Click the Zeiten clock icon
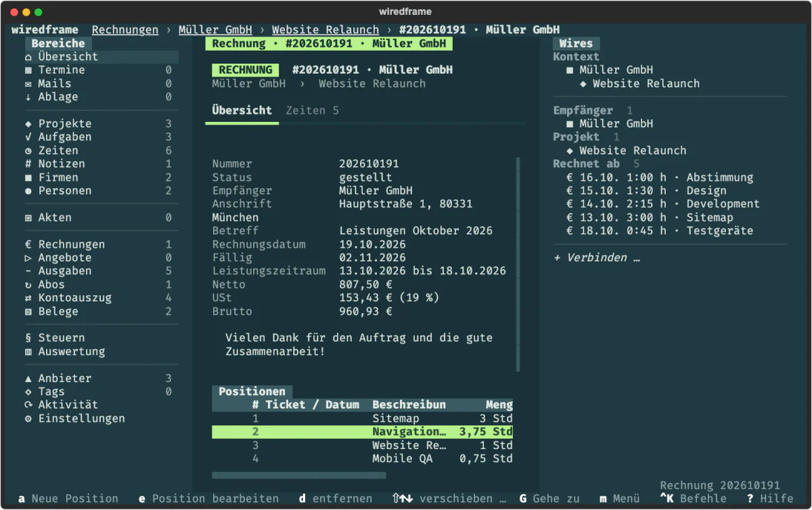The height and width of the screenshot is (510, 812). click(28, 151)
